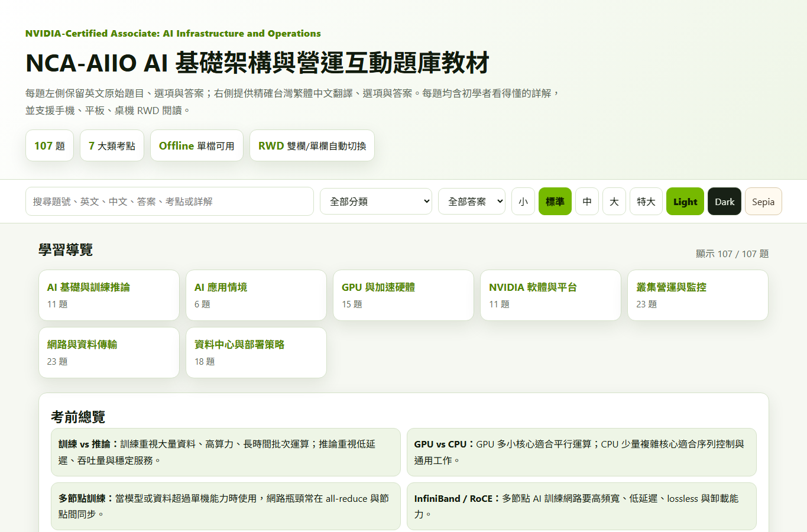This screenshot has height=532, width=807.
Task: Click the 107 題 badge
Action: [x=50, y=145]
